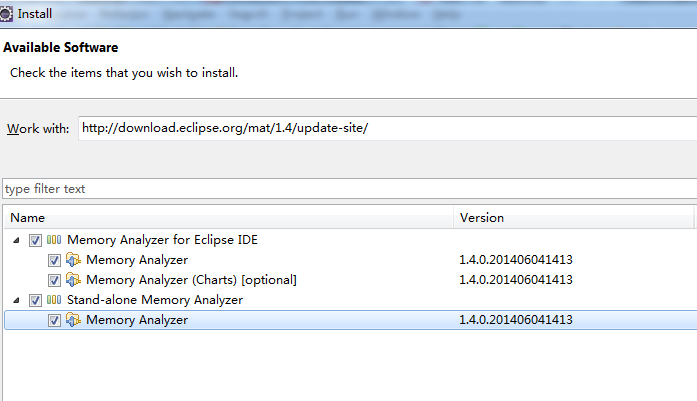Image resolution: width=697 pixels, height=401 pixels.
Task: Click the Work with label
Action: pyautogui.click(x=38, y=129)
